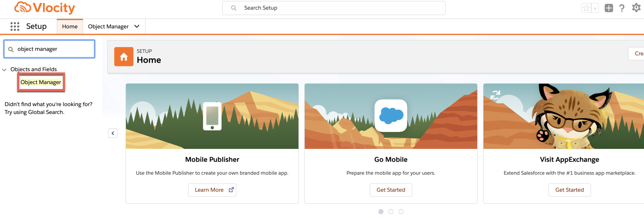The height and width of the screenshot is (218, 644).
Task: Select the third carousel dot
Action: click(x=401, y=212)
